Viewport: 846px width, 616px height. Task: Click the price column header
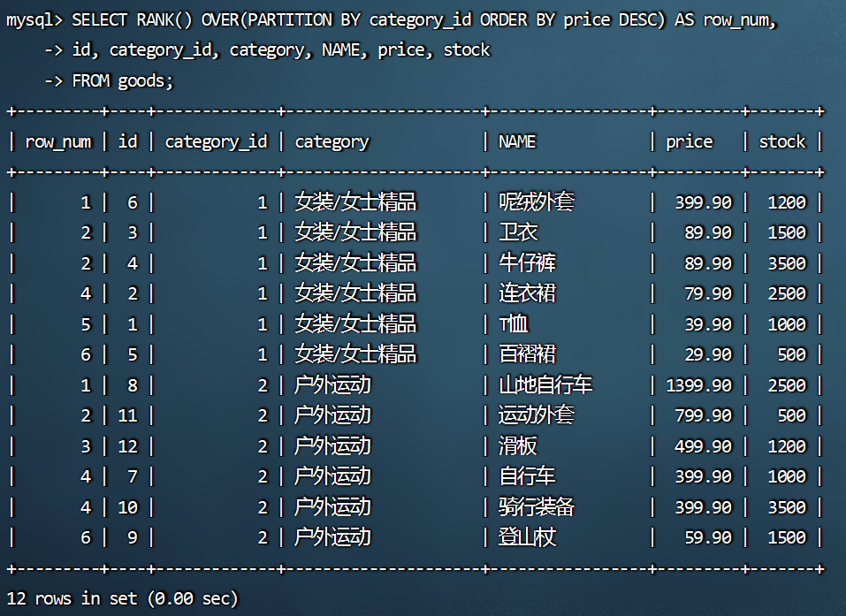tap(689, 141)
